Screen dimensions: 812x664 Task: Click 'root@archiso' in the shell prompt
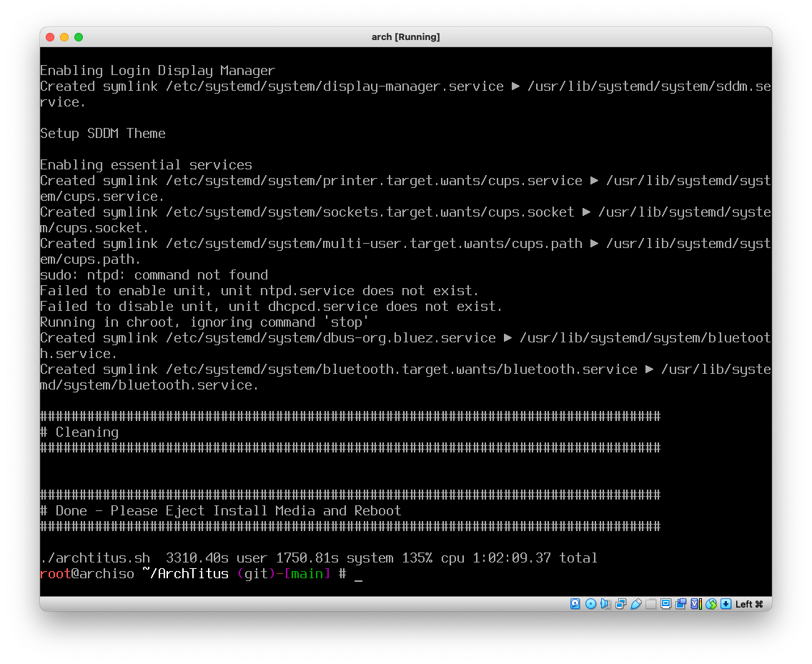click(87, 574)
